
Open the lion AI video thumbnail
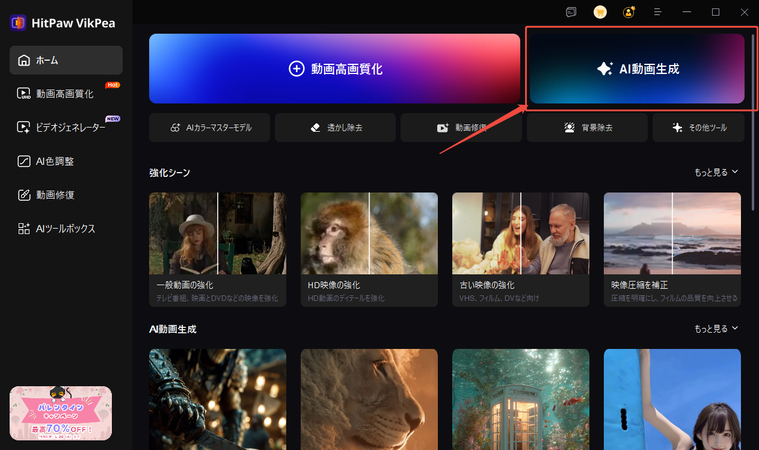[369, 399]
